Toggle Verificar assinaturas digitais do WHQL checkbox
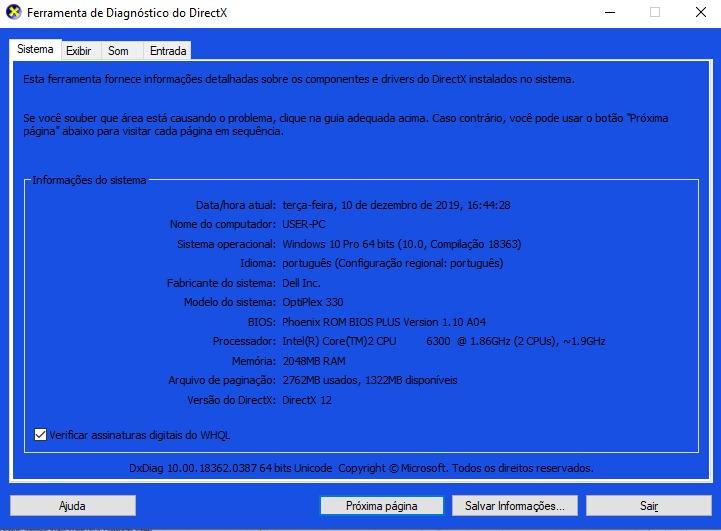 (40, 434)
